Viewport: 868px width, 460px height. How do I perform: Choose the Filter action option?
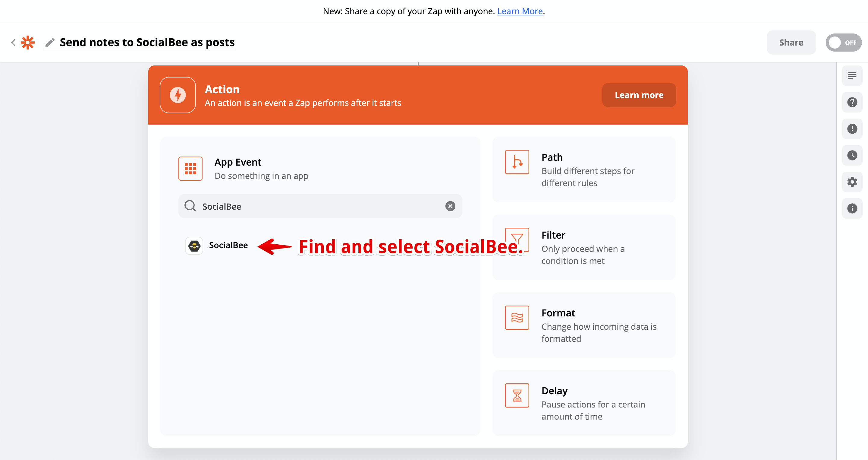(x=583, y=248)
